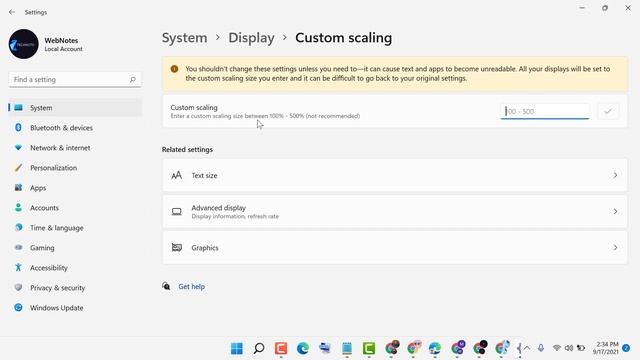Open the red C app on the taskbar
Viewport: 640px width, 360px height.
click(x=281, y=348)
